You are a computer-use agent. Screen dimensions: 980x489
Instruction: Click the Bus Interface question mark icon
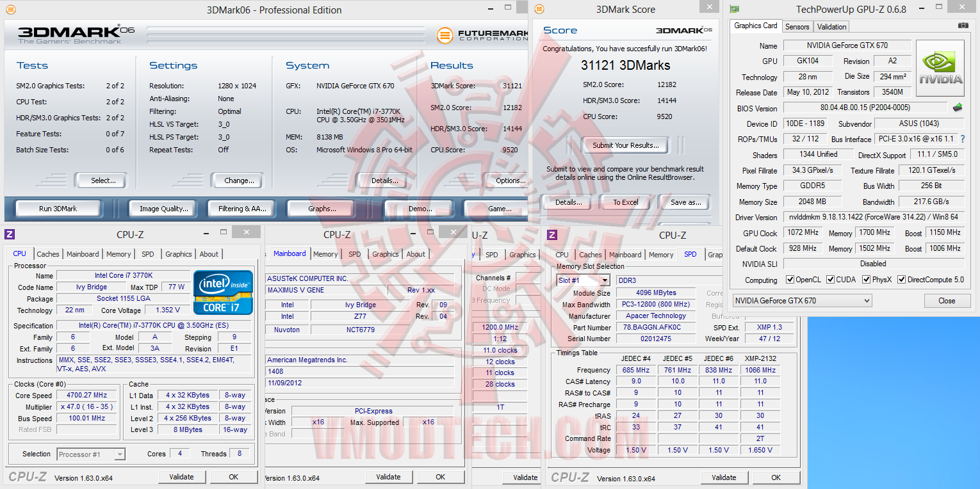(962, 139)
